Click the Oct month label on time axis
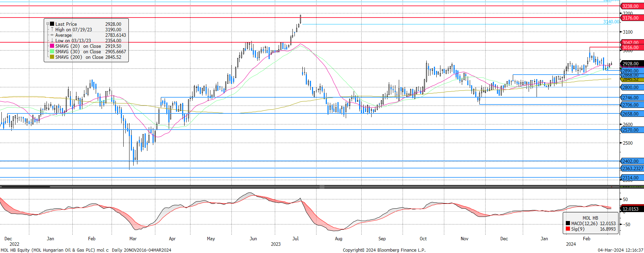644x253 pixels. (423, 239)
